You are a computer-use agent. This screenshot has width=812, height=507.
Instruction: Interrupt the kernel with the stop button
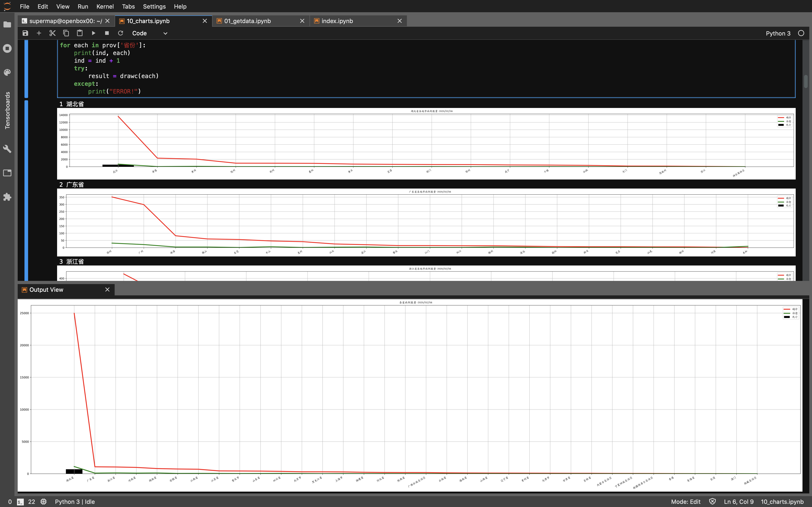(x=107, y=33)
